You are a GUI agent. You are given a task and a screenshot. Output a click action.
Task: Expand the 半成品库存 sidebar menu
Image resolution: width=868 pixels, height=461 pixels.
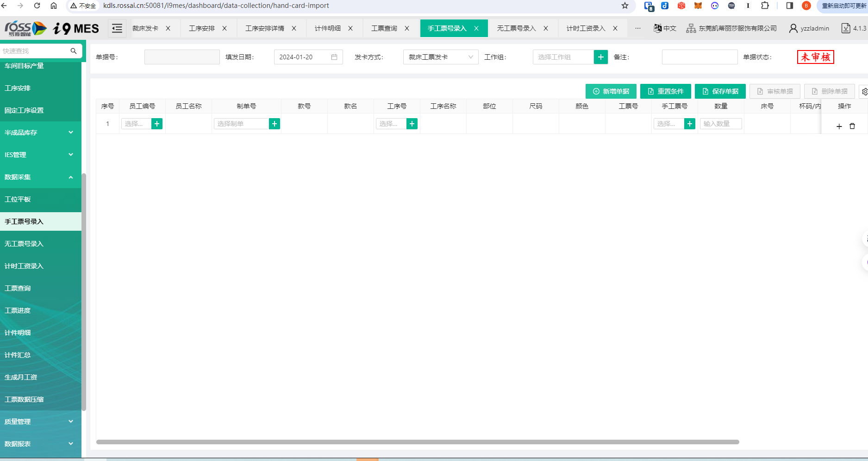(41, 133)
